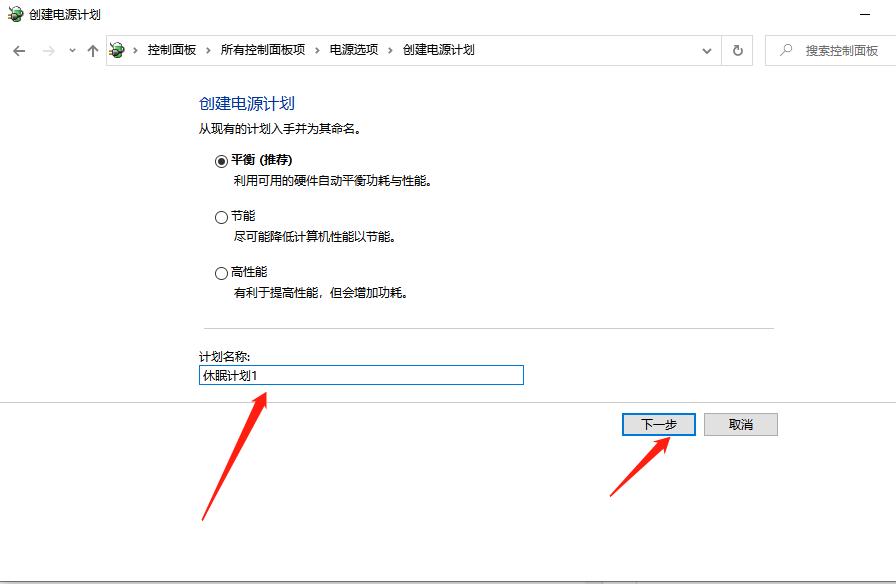896x584 pixels.
Task: Click 创建电源计划 breadcrumb
Action: click(438, 50)
